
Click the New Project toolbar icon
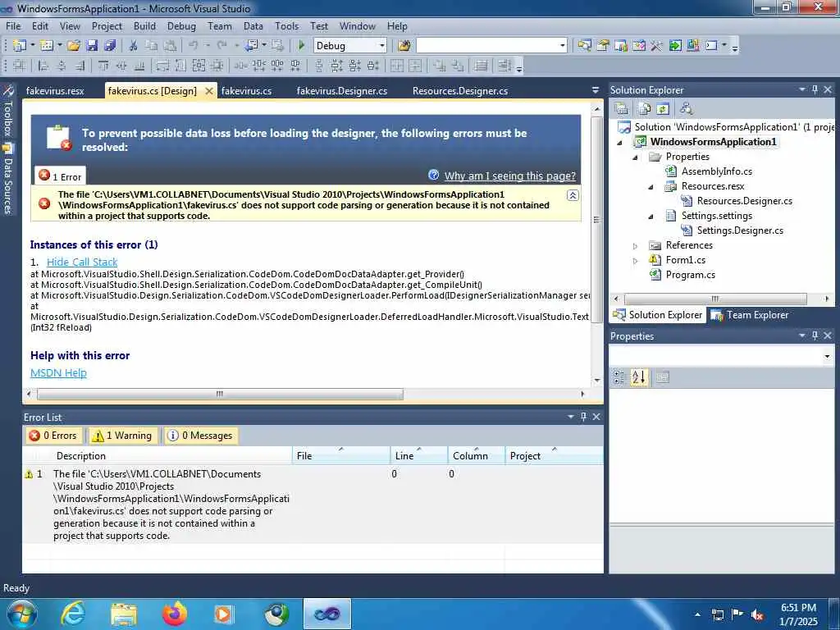point(20,46)
